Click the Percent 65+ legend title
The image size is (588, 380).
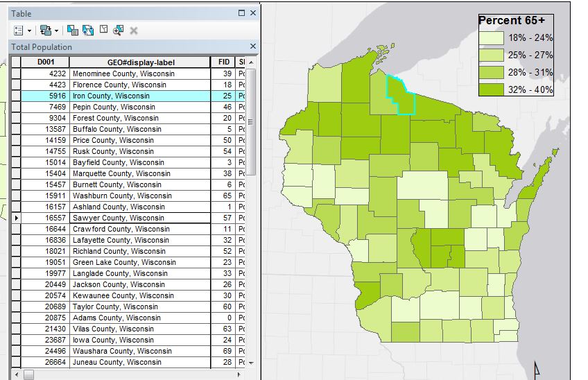coord(512,21)
